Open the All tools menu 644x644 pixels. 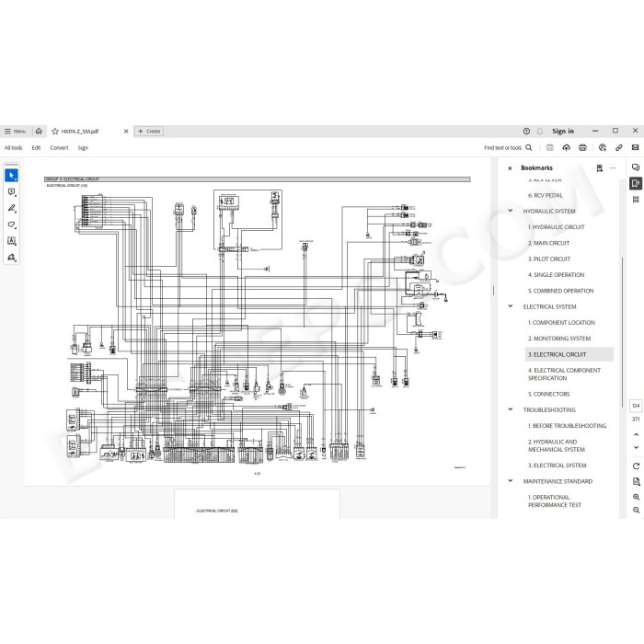(x=13, y=148)
